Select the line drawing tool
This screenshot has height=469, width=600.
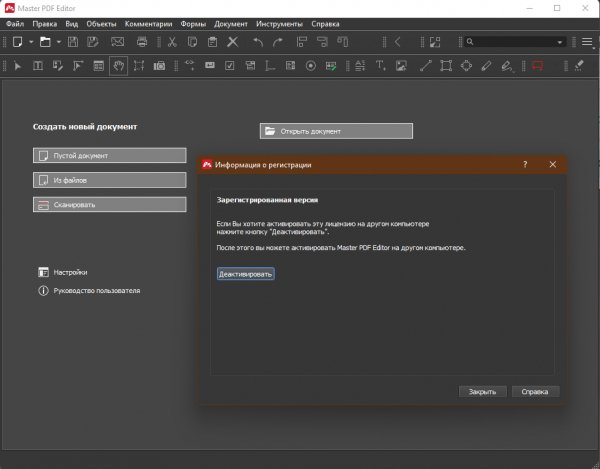point(426,66)
